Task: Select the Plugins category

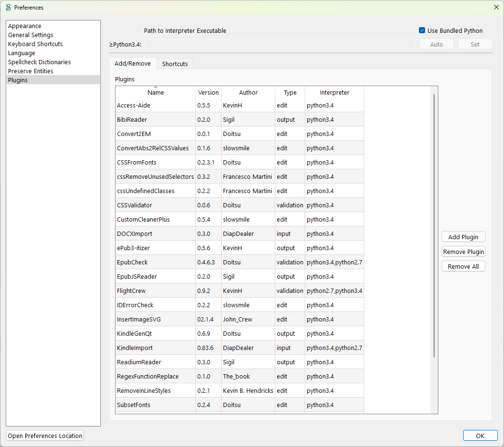Action: [x=53, y=80]
